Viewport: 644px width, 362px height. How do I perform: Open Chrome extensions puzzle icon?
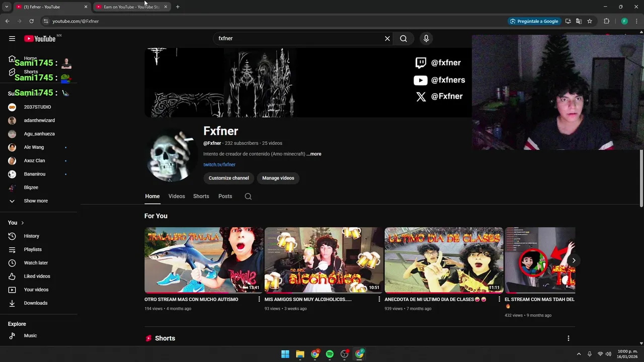606,21
